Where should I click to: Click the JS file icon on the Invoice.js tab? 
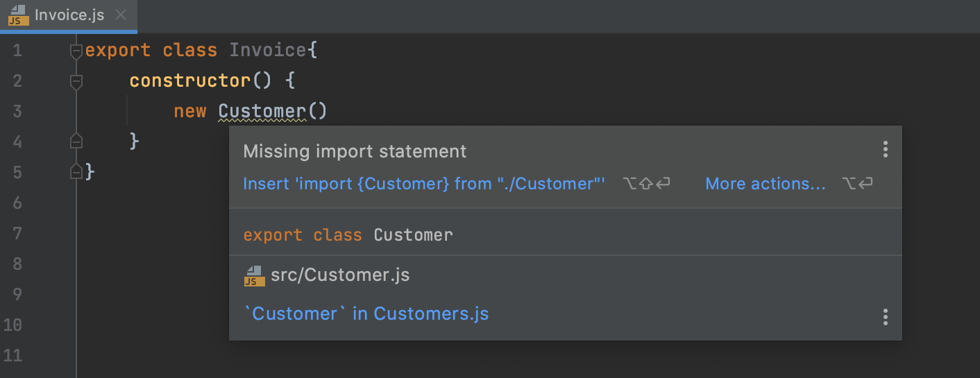pos(18,15)
